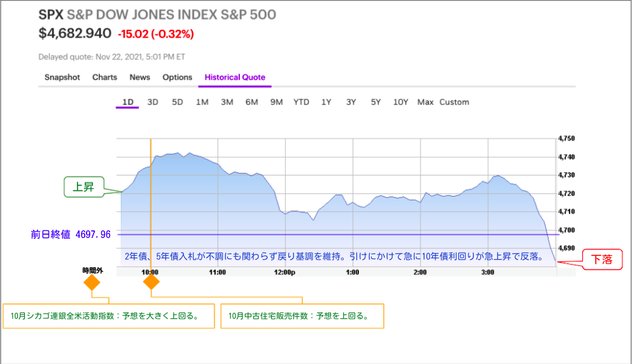Click the orange diamond marker under 時間外
The image size is (632, 364).
pyautogui.click(x=92, y=283)
